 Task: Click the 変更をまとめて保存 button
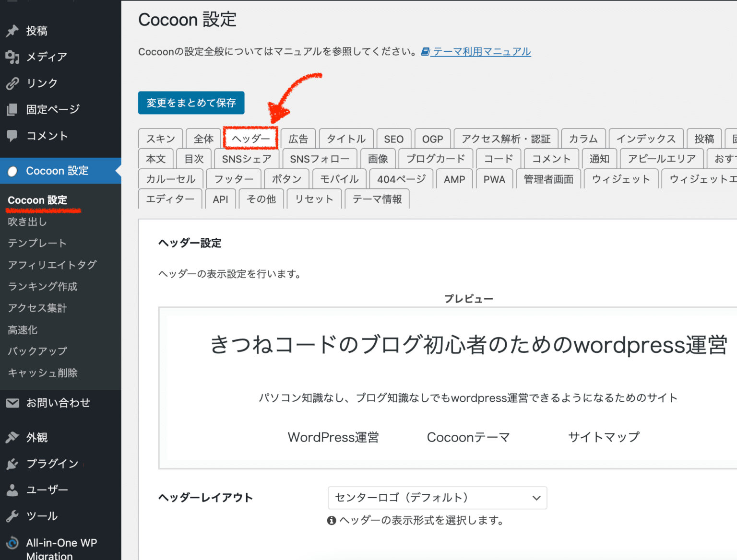coord(191,103)
